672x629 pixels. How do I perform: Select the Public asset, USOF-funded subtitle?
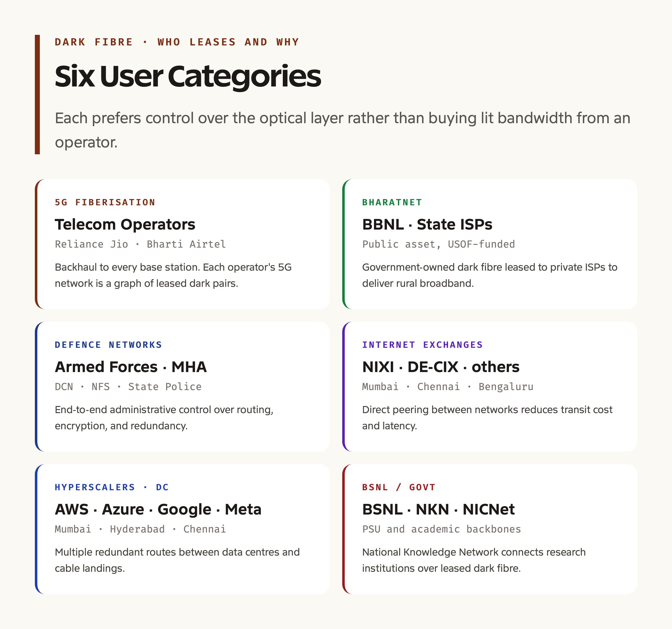pyautogui.click(x=438, y=244)
